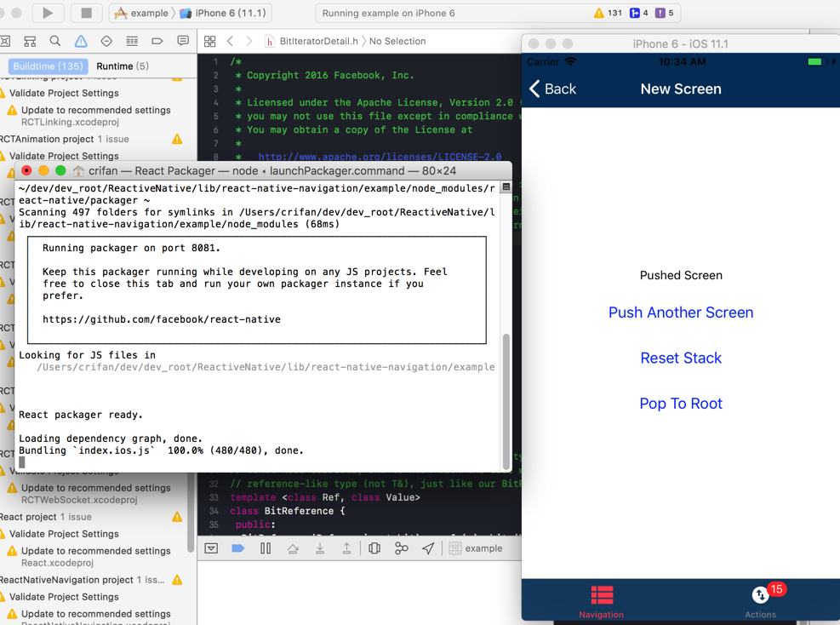
Task: Tap Pop To Root in simulator
Action: (681, 404)
